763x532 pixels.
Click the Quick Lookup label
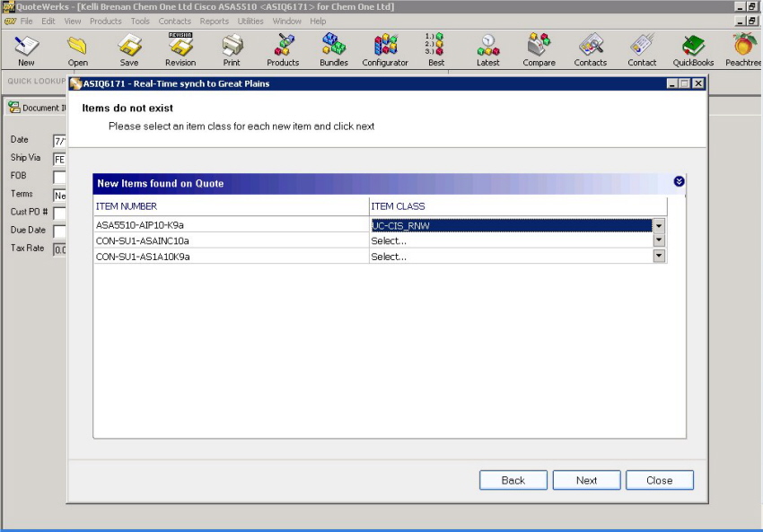tap(36, 81)
